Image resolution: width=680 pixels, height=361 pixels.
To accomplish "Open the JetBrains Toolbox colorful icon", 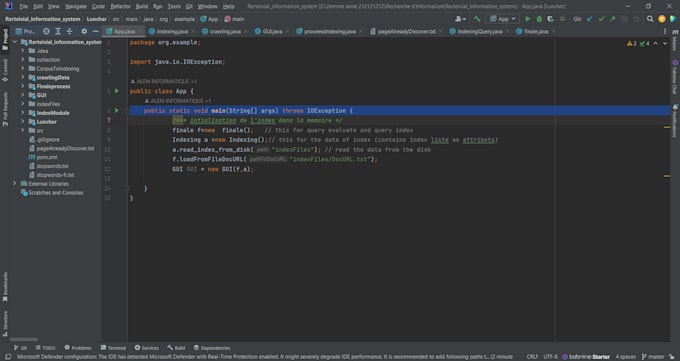I will [x=673, y=19].
